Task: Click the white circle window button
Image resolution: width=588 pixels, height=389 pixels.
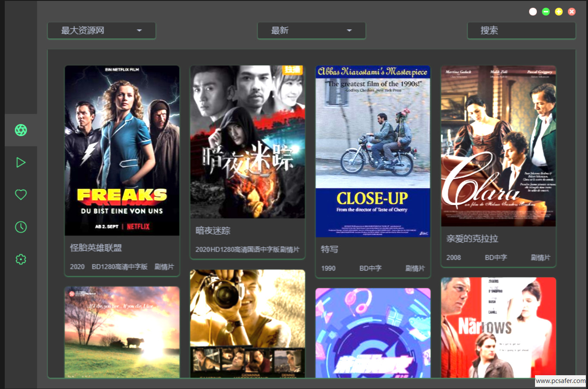Action: (533, 12)
